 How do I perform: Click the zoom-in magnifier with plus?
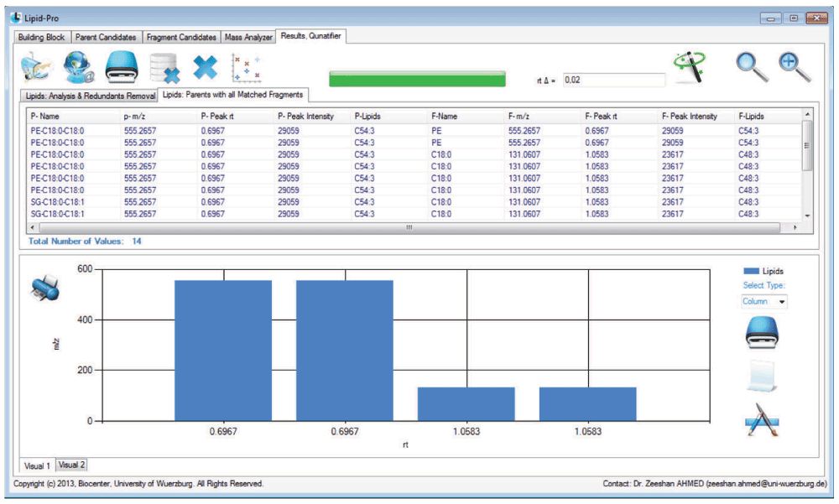point(795,67)
